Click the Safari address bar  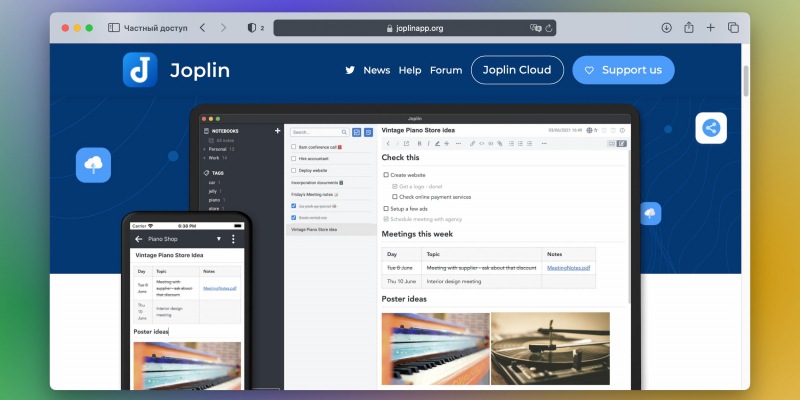[415, 28]
